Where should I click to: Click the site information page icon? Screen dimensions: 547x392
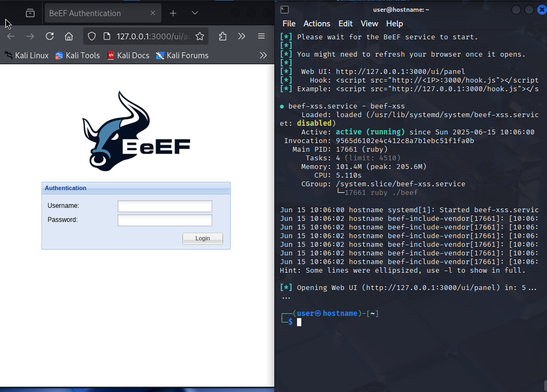click(x=107, y=36)
